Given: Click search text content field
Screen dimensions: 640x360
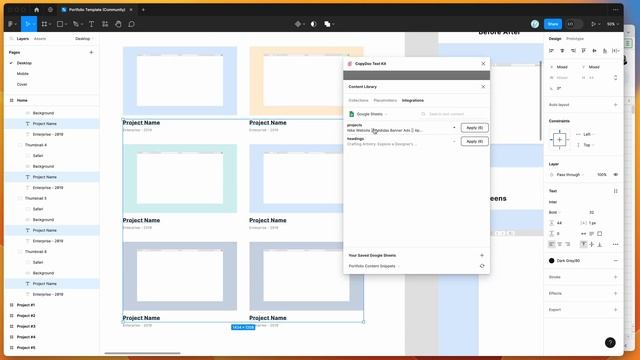Looking at the screenshot, I should 453,114.
